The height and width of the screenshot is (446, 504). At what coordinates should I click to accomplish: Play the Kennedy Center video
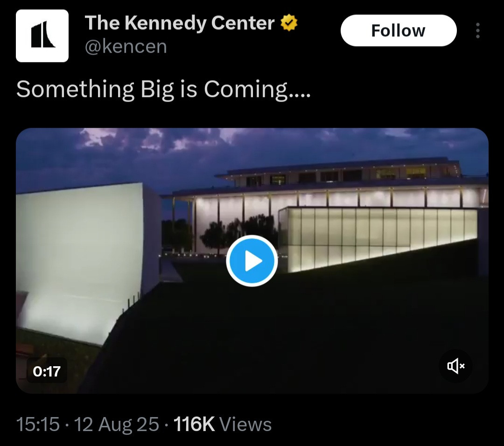point(252,261)
